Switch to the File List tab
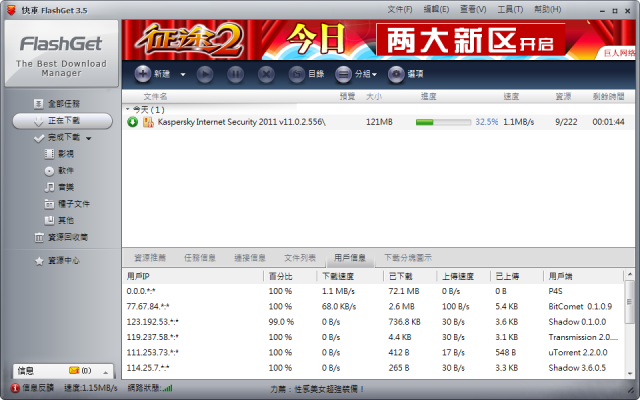Viewport: 640px width, 400px height. tap(300, 258)
